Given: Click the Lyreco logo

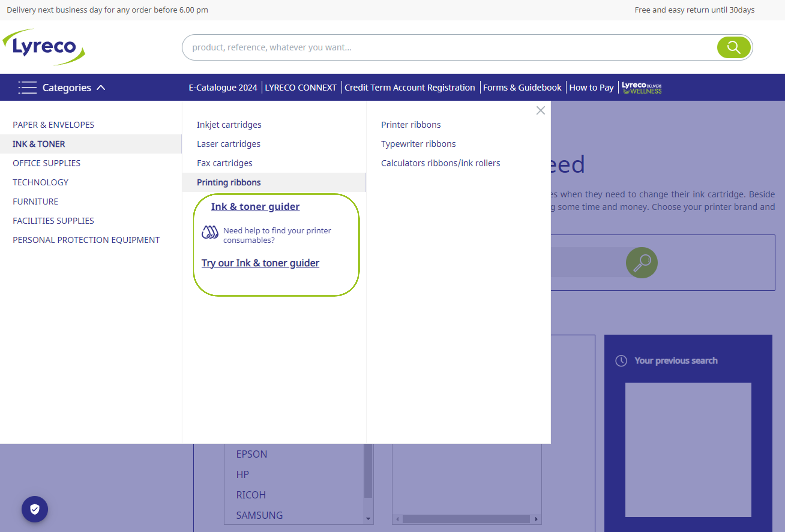Looking at the screenshot, I should (44, 47).
